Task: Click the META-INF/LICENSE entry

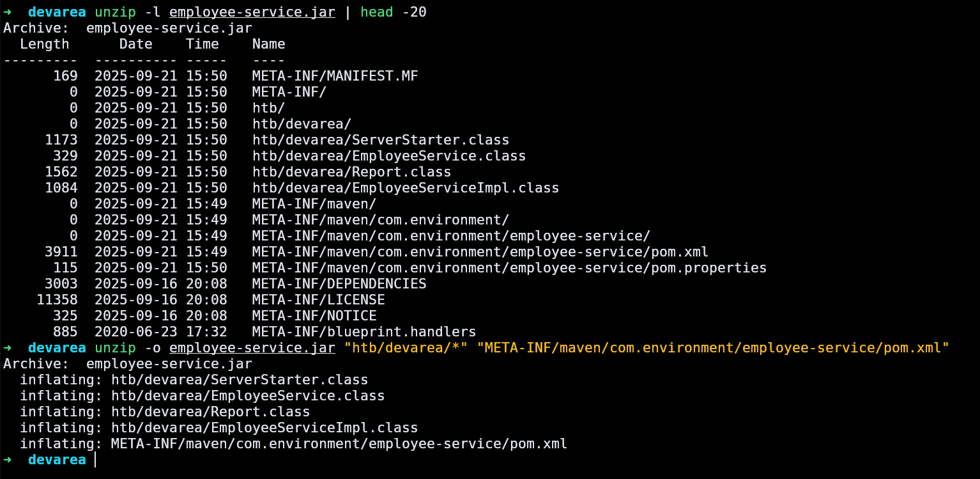Action: (x=319, y=300)
